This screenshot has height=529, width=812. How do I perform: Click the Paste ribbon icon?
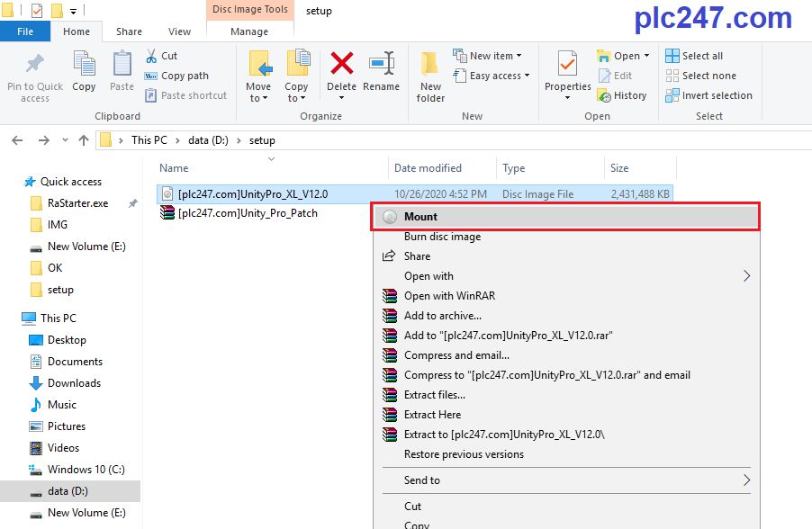122,64
